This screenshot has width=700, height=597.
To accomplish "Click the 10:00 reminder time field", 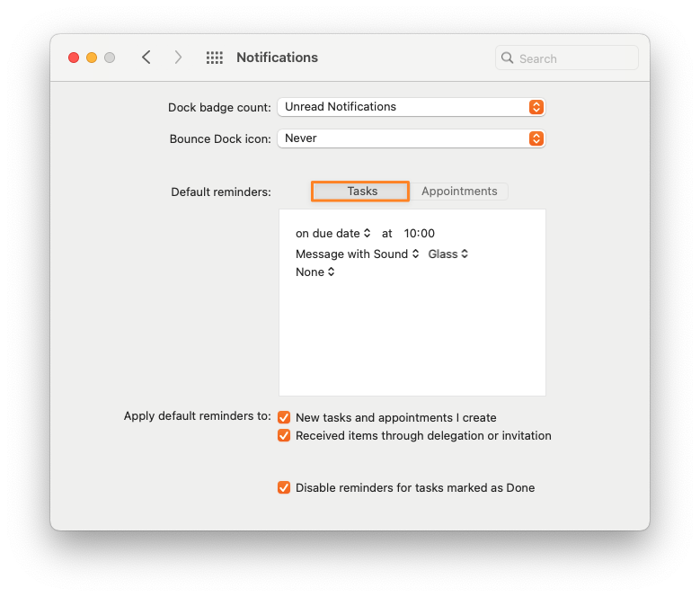I will pyautogui.click(x=420, y=234).
